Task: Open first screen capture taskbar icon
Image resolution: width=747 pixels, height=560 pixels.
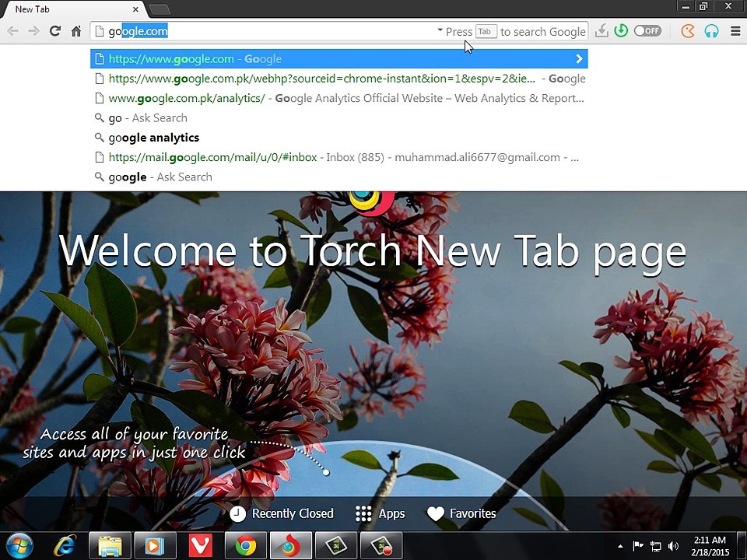Action: (x=336, y=546)
